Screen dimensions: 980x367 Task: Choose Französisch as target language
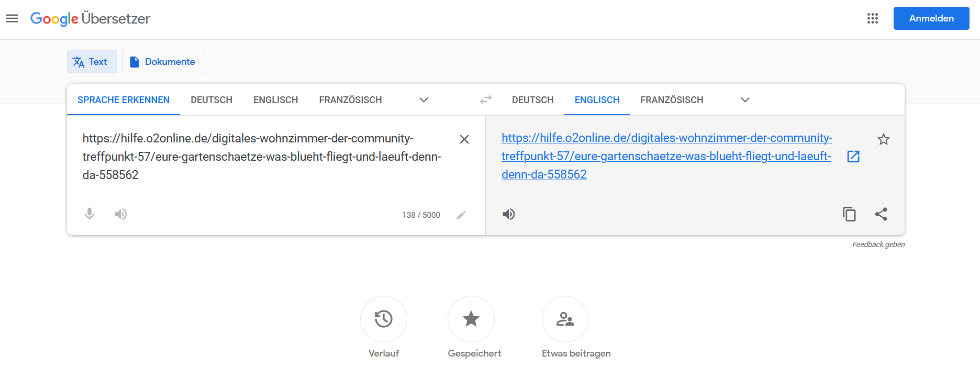point(672,100)
